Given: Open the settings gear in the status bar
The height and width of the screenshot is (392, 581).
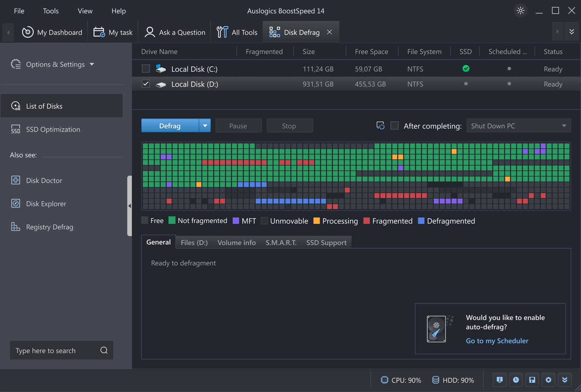Looking at the screenshot, I should [x=548, y=380].
